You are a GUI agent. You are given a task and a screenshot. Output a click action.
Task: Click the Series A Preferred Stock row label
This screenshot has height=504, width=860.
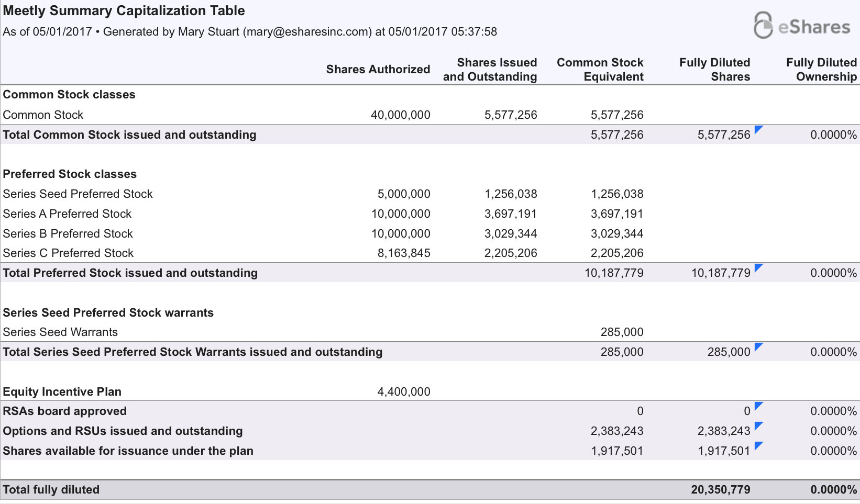67,214
